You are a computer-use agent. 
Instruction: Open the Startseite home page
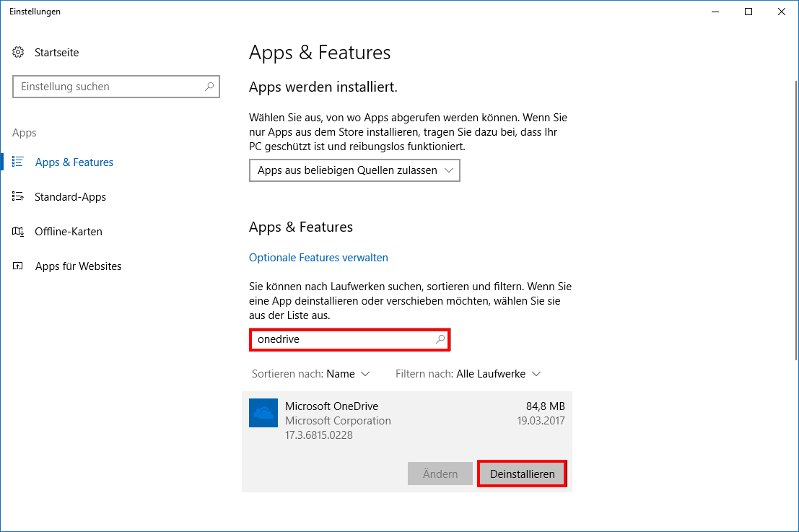tap(56, 53)
